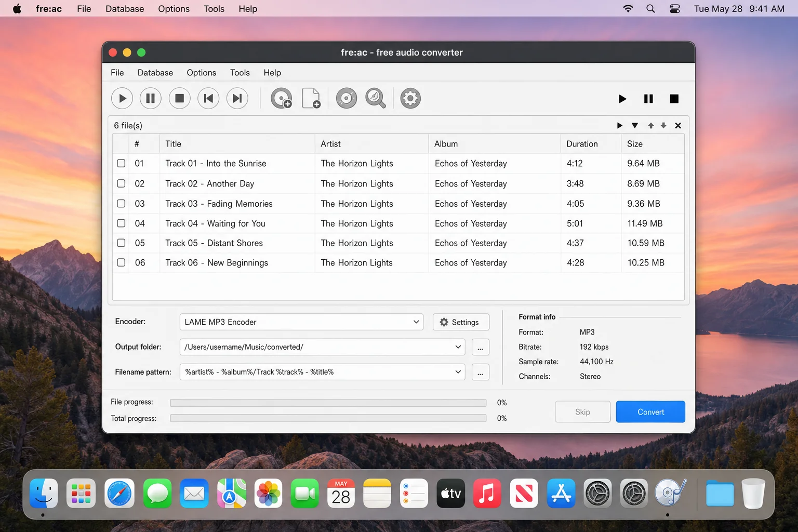This screenshot has width=798, height=532.
Task: Sort joblist by Title column header
Action: [x=237, y=144]
